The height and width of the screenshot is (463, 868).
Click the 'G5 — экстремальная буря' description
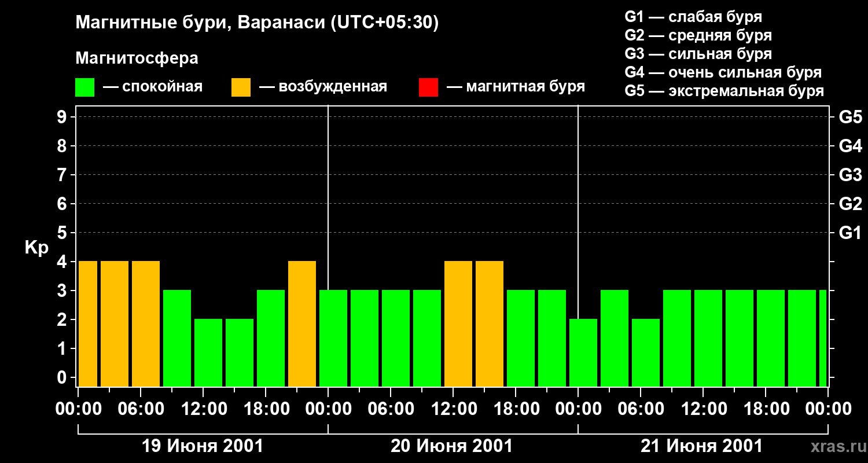724,91
